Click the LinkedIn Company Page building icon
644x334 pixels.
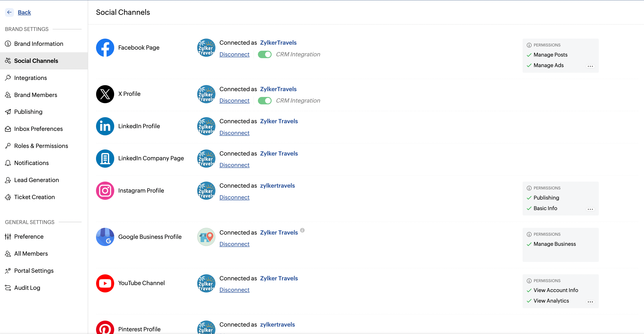click(105, 158)
